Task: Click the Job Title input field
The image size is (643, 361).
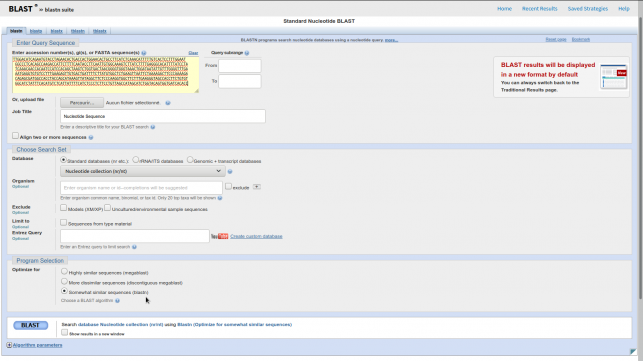Action: (x=163, y=116)
